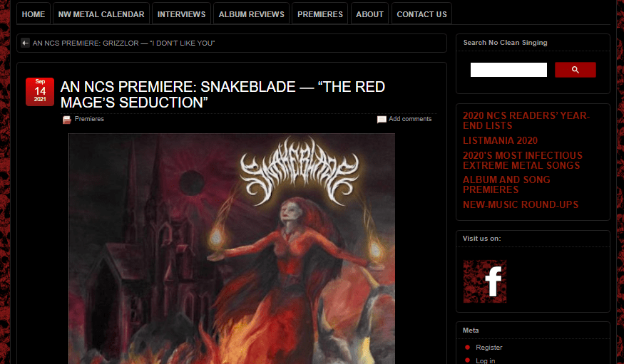Open the NEW-MUSIC ROUND-UPS link
624x364 pixels.
(521, 204)
